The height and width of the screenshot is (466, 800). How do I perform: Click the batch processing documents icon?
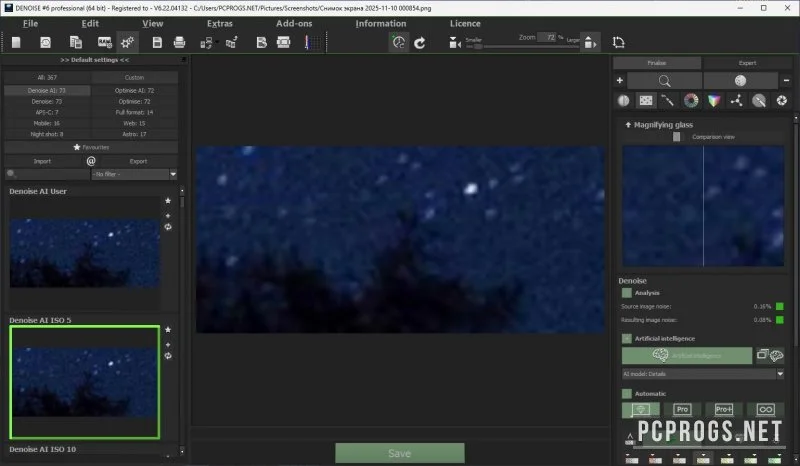click(x=76, y=42)
